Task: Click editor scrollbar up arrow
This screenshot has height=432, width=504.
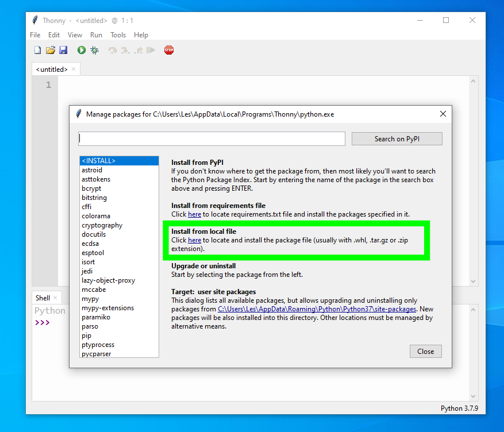Action: click(x=473, y=81)
